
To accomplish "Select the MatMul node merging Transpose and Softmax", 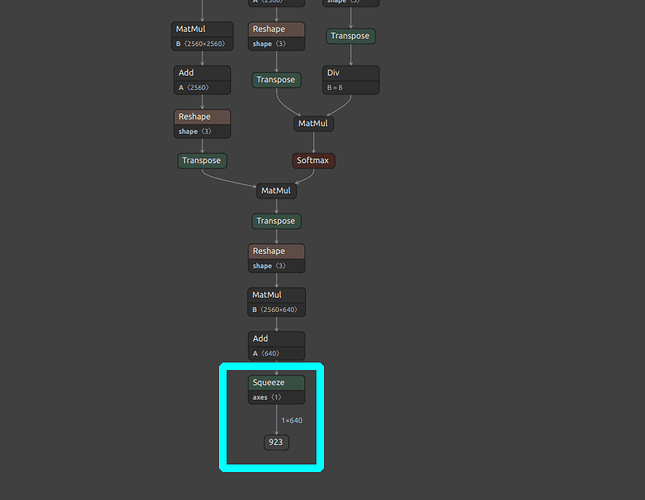I will [x=276, y=190].
